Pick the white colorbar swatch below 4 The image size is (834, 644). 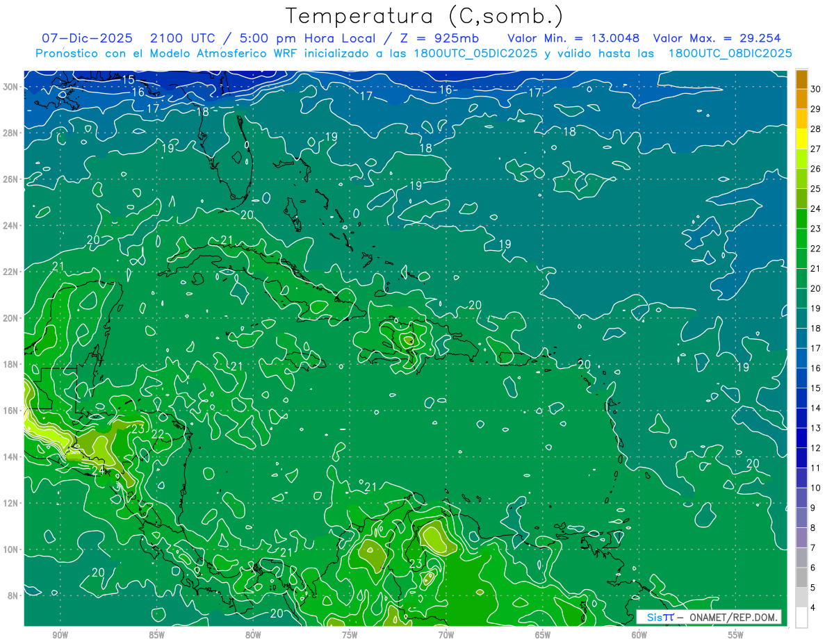click(802, 618)
